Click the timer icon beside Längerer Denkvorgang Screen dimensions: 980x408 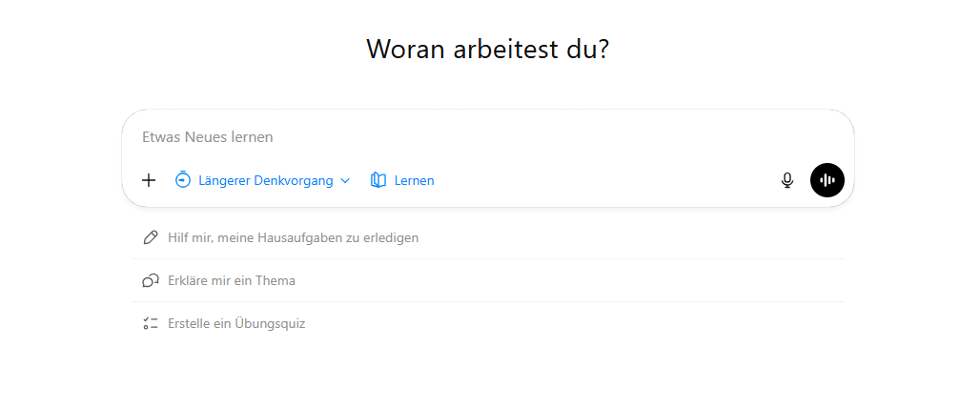tap(183, 180)
